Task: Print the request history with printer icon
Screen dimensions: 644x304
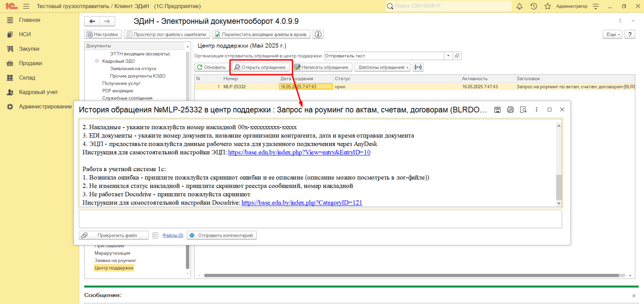Action: (510, 110)
